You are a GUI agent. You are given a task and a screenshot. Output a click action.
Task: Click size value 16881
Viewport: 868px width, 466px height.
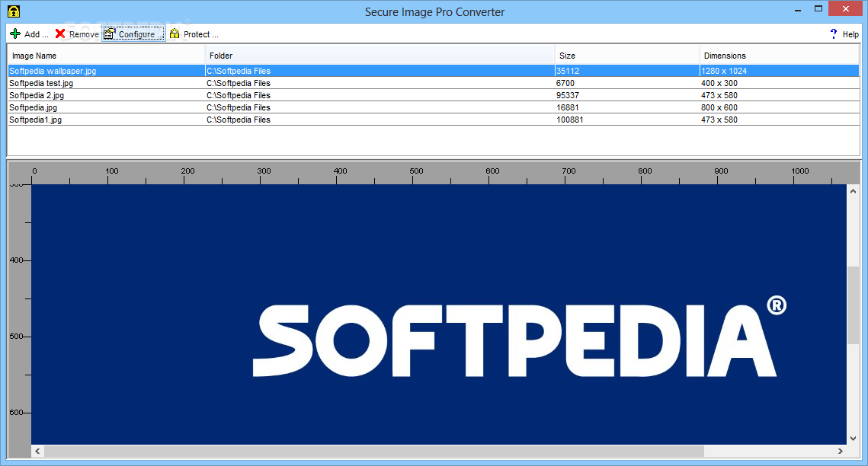568,107
